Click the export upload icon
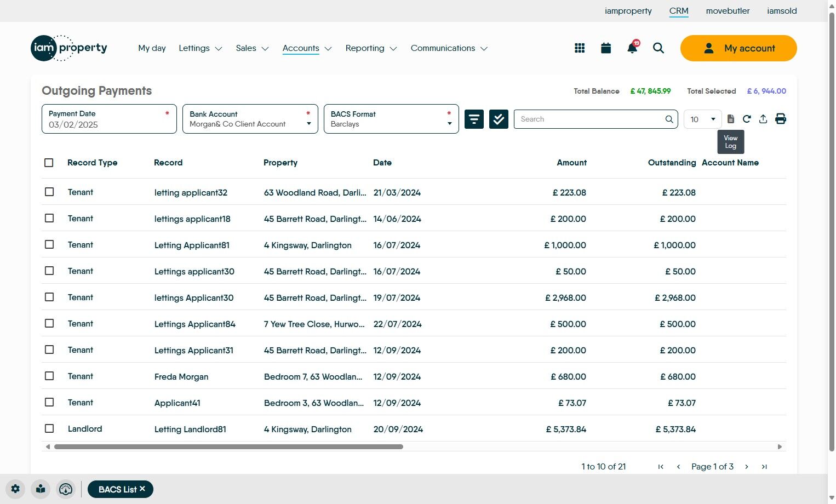This screenshot has width=836, height=504. tap(763, 119)
